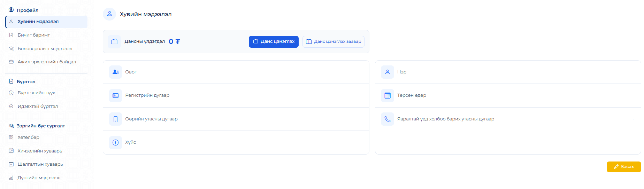This screenshot has height=189, width=644.
Task: Click the Бүртгэл section document icon
Action: [11, 81]
